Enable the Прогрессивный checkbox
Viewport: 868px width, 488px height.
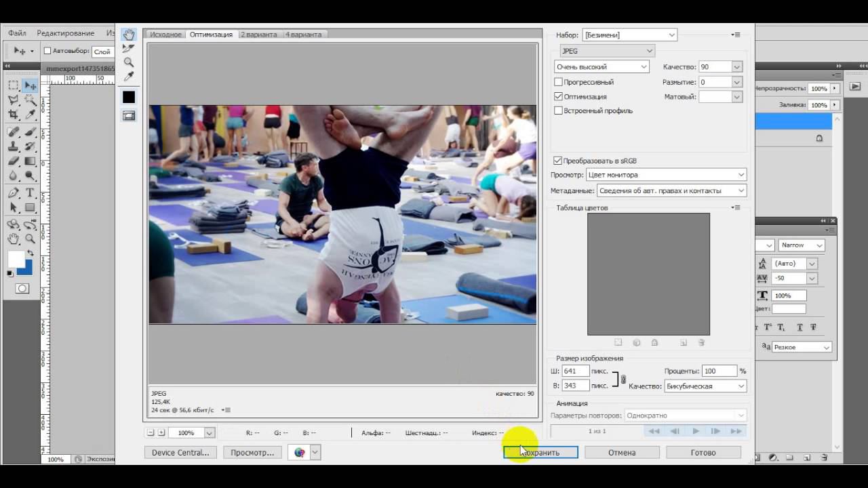click(559, 82)
